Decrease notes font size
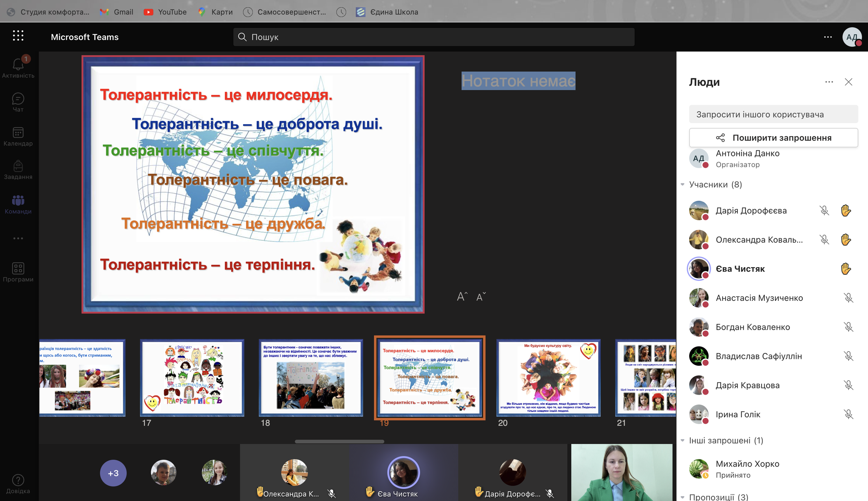The height and width of the screenshot is (501, 868). tap(481, 297)
